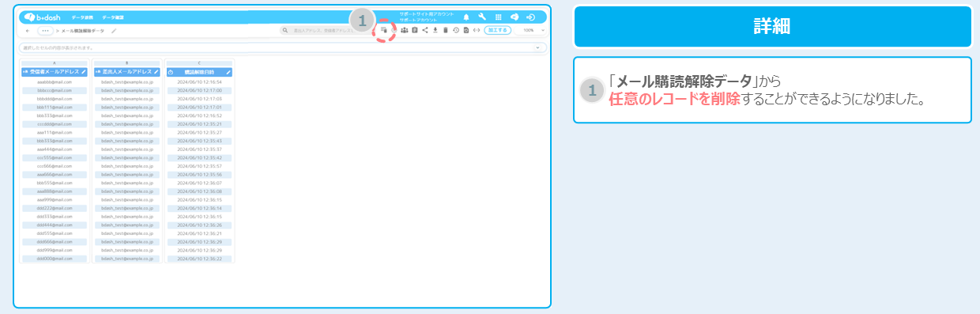The height and width of the screenshot is (314, 980).
Task: Select cell bbbccc@mail.com
Action: tap(55, 90)
